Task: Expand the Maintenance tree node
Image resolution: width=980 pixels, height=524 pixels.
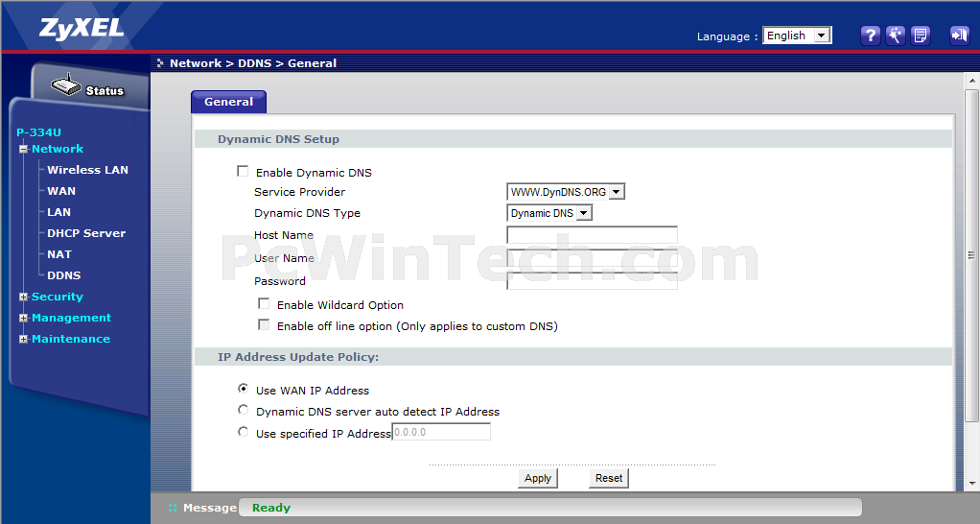Action: [23, 340]
